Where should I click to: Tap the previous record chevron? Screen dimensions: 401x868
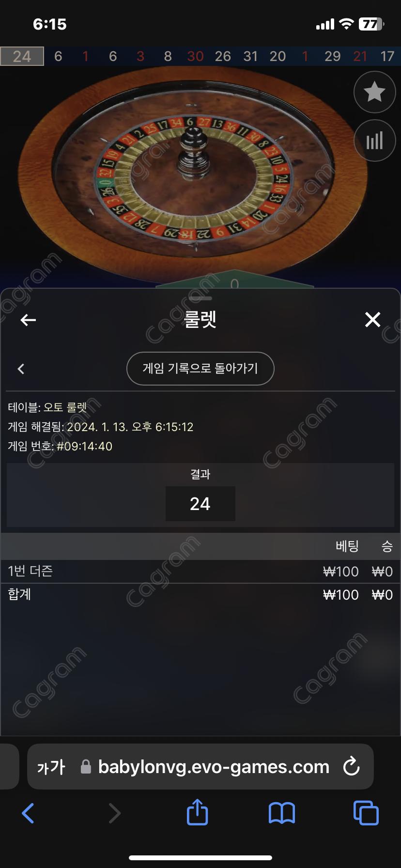pyautogui.click(x=21, y=369)
